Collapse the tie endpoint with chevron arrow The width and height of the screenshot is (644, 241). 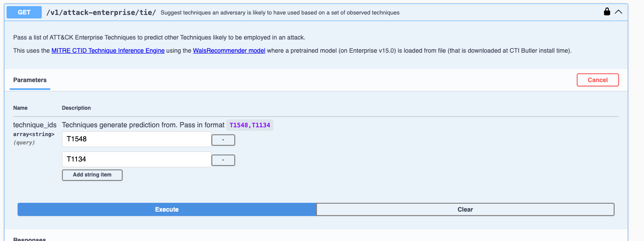pyautogui.click(x=619, y=12)
